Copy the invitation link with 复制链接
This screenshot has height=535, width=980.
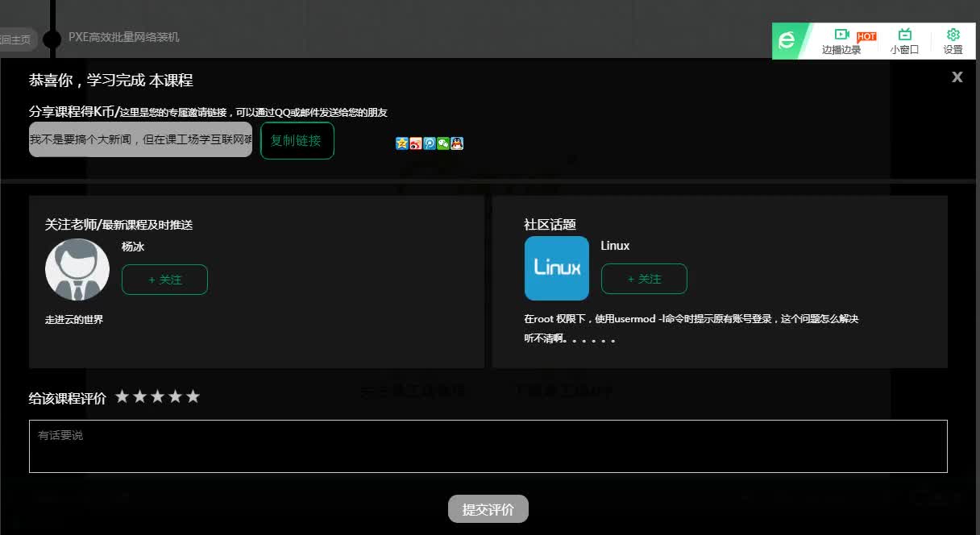pos(297,140)
